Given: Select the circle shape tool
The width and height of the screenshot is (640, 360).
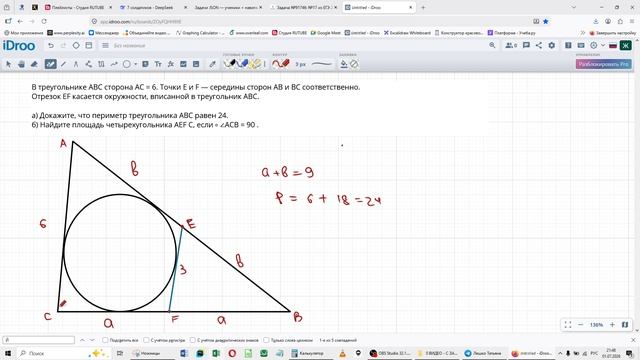Looking at the screenshot, I should tap(127, 64).
